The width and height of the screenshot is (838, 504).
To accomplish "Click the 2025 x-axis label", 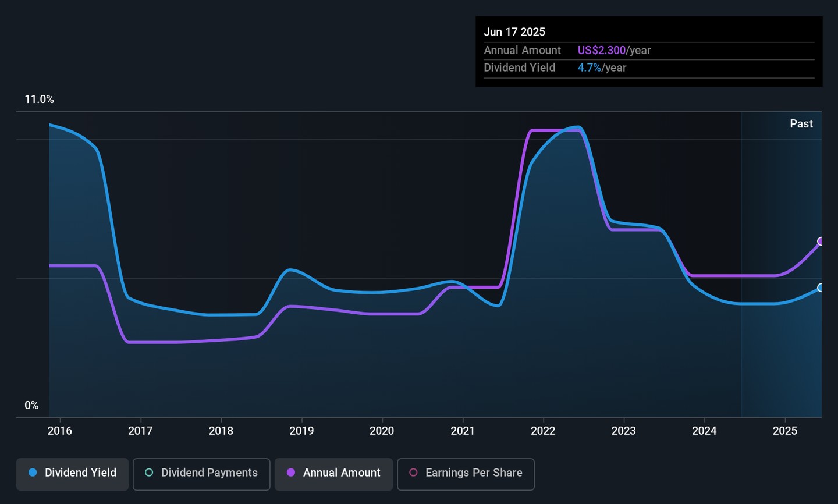I will coord(785,431).
